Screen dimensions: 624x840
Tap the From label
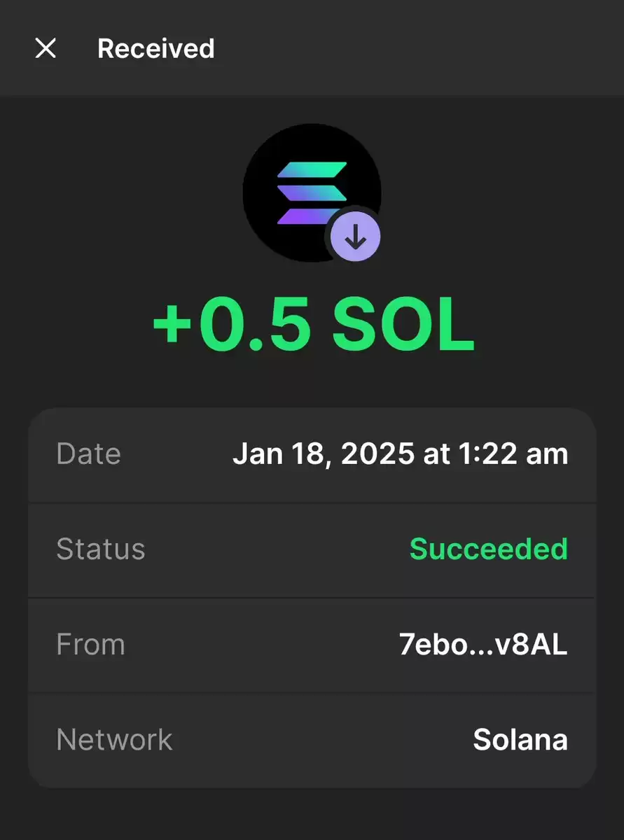(90, 645)
